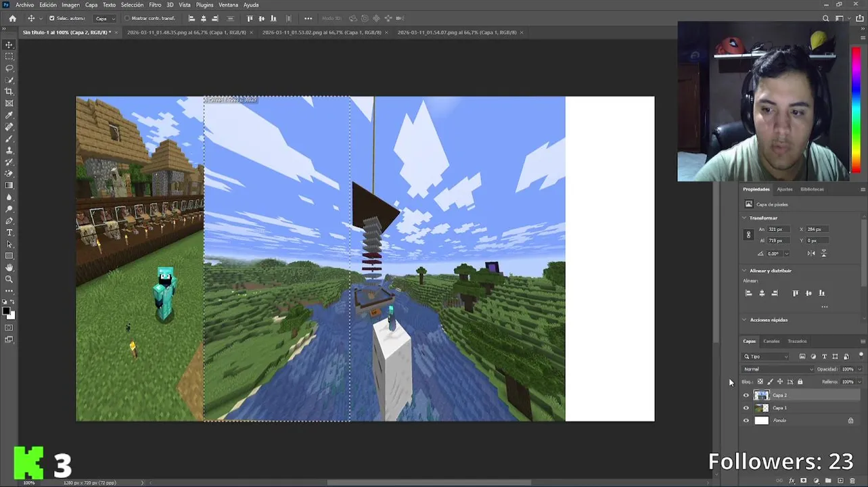Open the Relleno dropdown arrow

tap(860, 381)
